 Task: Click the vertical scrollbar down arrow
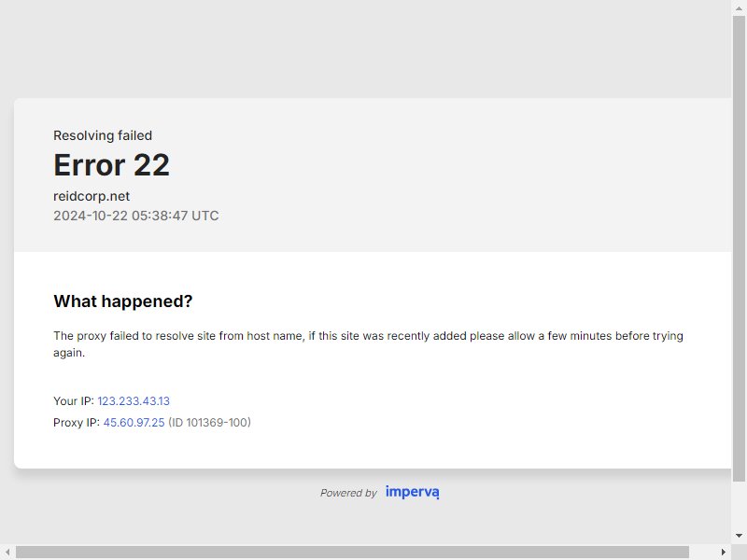[739, 536]
